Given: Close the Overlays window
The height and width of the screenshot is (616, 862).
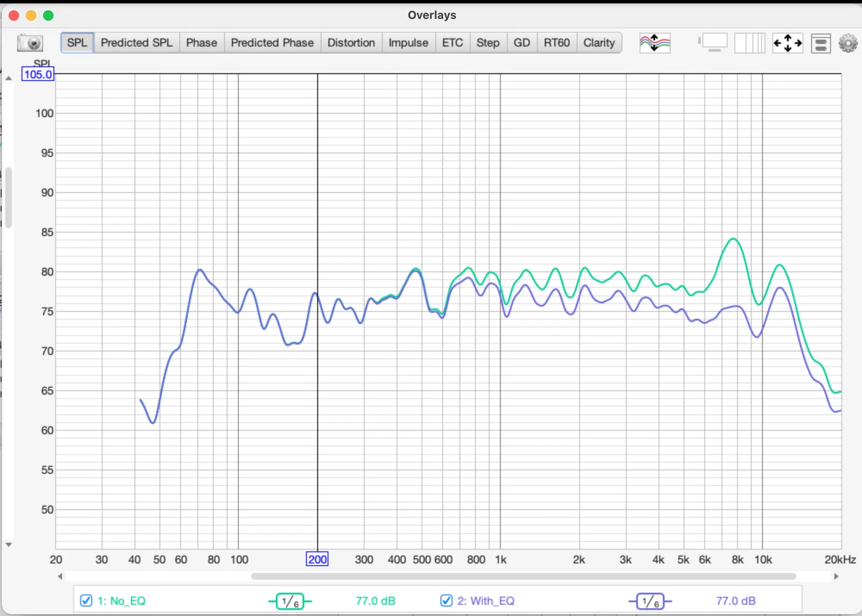Looking at the screenshot, I should [x=14, y=16].
